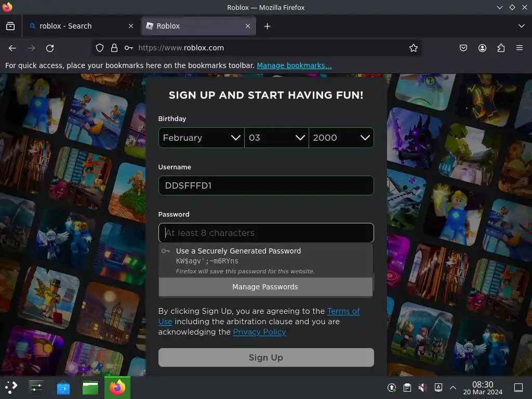This screenshot has width=532, height=399.
Task: Open tracking protection shield icon
Action: click(x=99, y=48)
